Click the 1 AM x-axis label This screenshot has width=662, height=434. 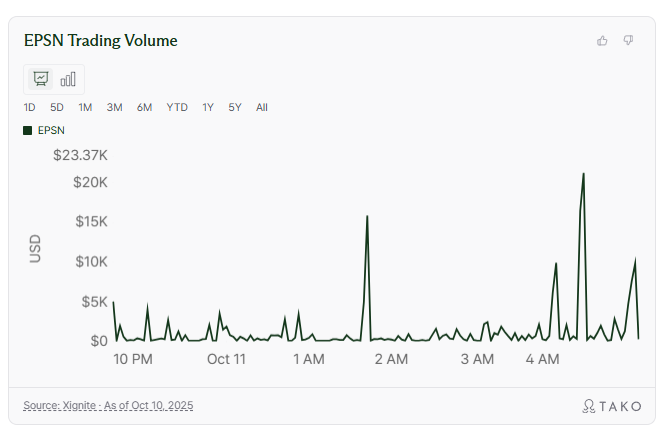[309, 359]
